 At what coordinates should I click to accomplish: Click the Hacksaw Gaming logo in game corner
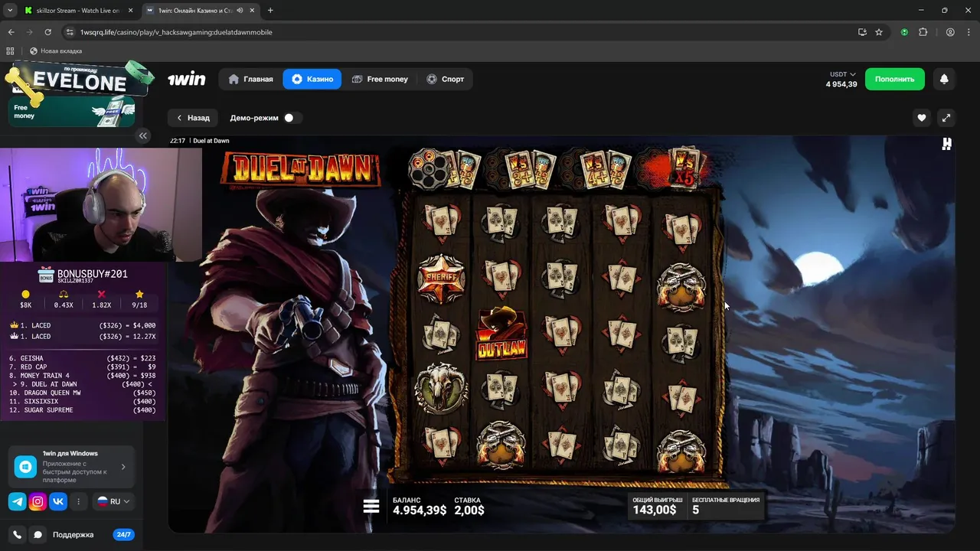947,143
